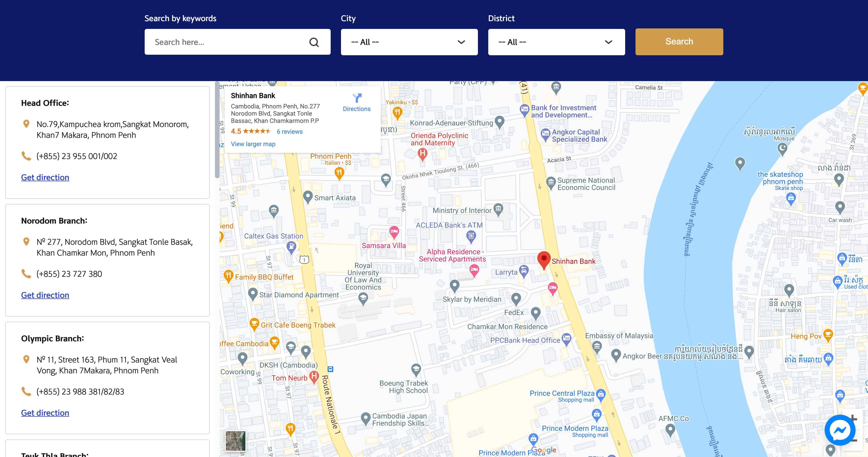
Task: Click the PPCBank Head Office marker icon
Action: tap(567, 339)
